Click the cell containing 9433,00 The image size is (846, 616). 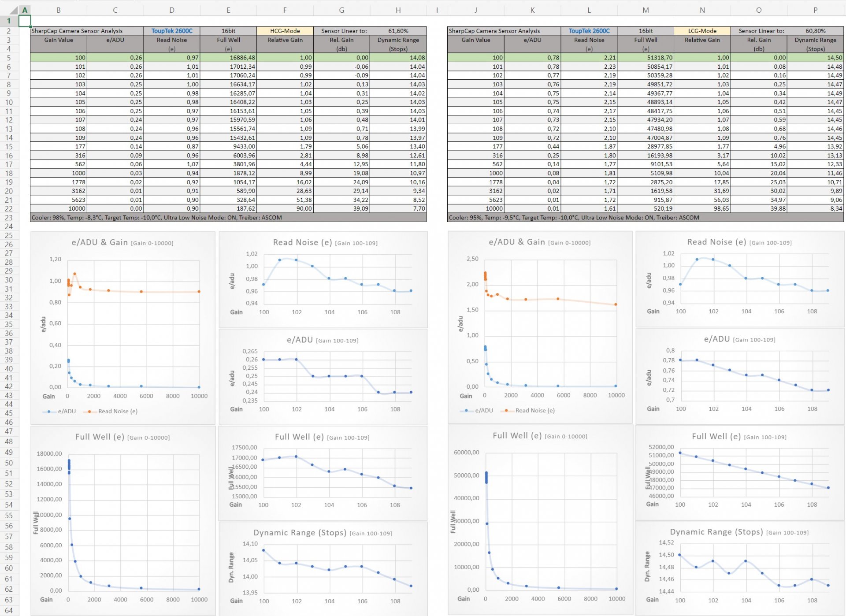coord(228,146)
